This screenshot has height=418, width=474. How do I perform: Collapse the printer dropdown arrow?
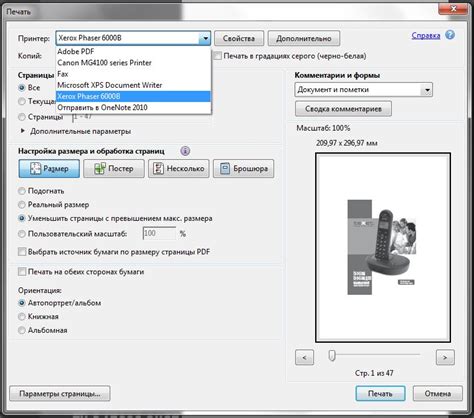tap(205, 38)
